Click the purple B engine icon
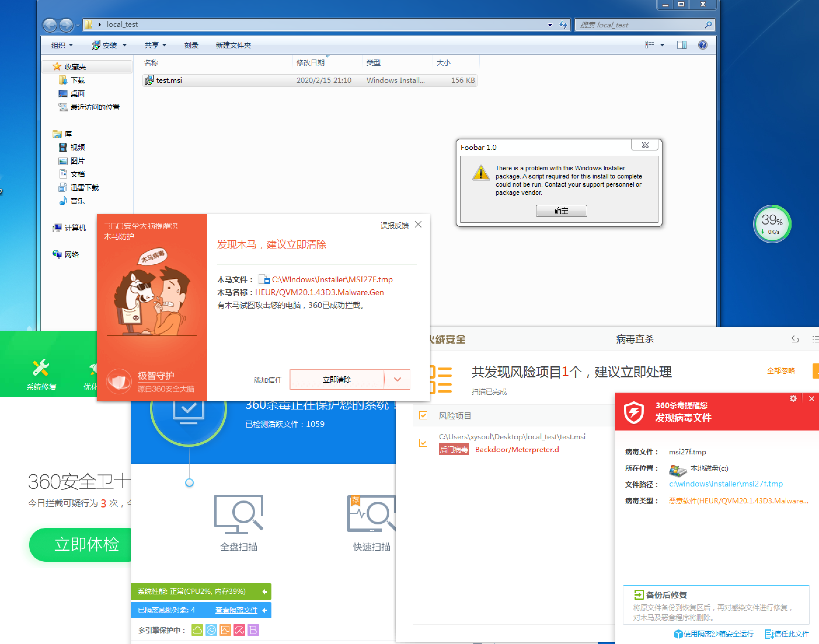Screen dimensions: 819x644 tap(253, 630)
